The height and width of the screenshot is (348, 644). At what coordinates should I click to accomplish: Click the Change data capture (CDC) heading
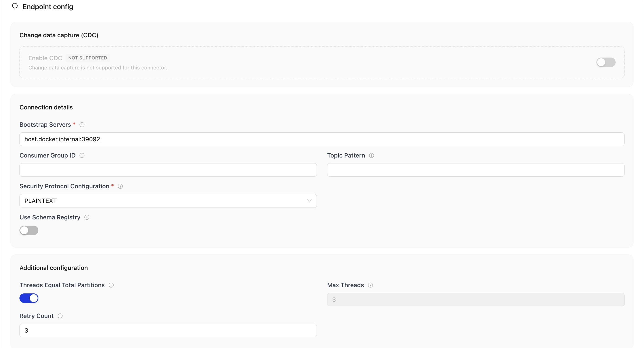pyautogui.click(x=59, y=35)
